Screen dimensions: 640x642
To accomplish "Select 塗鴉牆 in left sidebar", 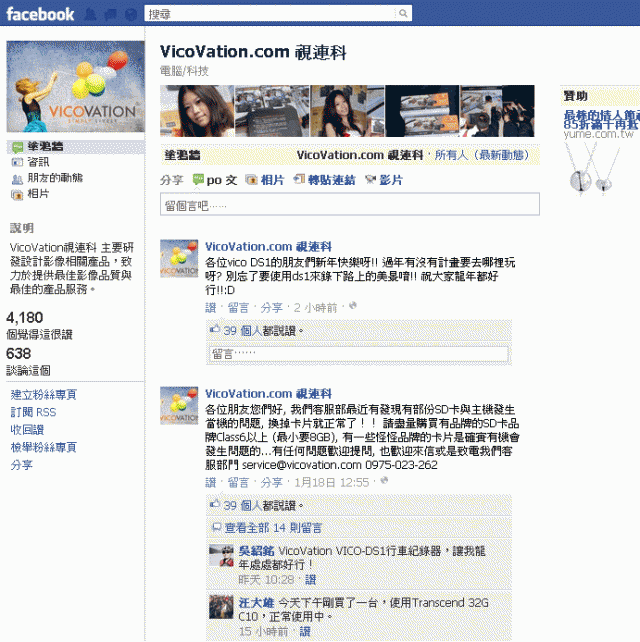I will point(45,147).
